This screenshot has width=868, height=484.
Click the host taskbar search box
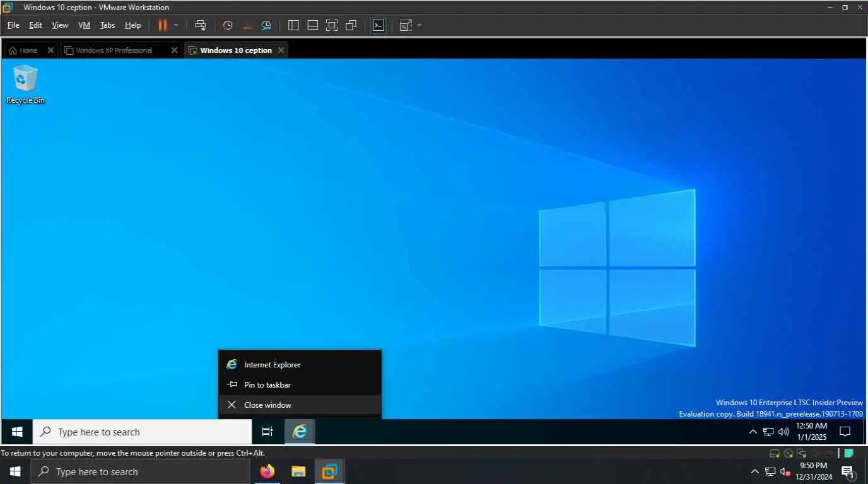click(141, 471)
